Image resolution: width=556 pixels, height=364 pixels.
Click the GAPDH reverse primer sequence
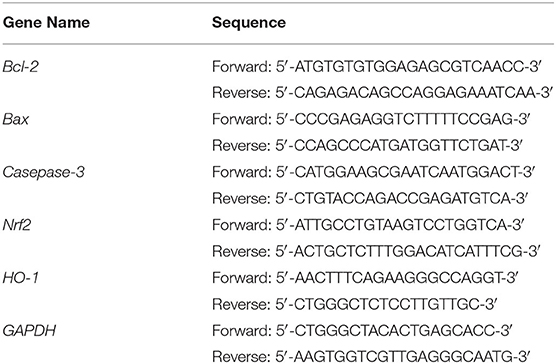[x=371, y=356]
